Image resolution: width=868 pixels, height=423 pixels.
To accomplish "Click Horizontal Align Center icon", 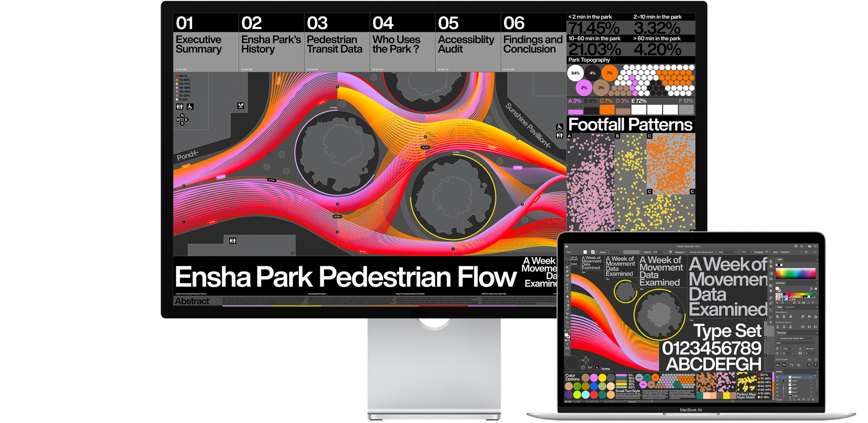I will (784, 316).
